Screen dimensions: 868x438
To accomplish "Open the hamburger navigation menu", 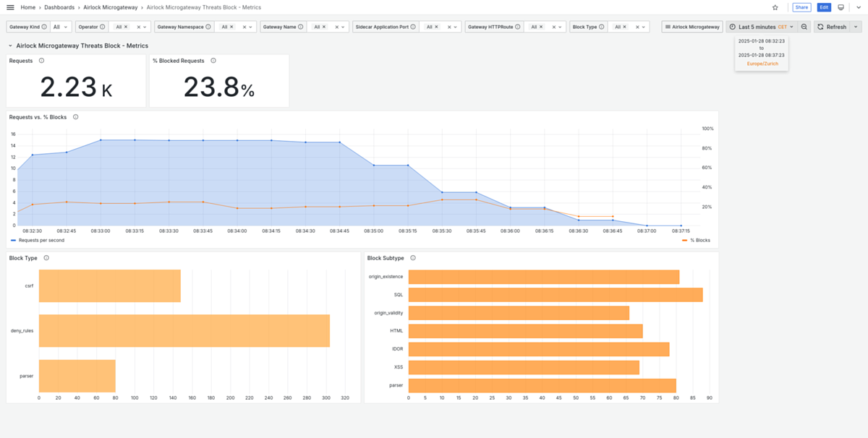I will [x=10, y=7].
